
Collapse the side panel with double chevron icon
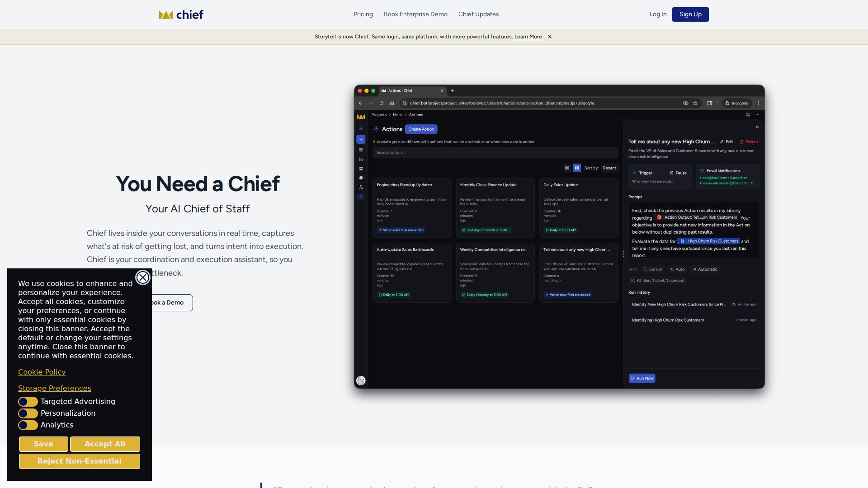coord(757,127)
